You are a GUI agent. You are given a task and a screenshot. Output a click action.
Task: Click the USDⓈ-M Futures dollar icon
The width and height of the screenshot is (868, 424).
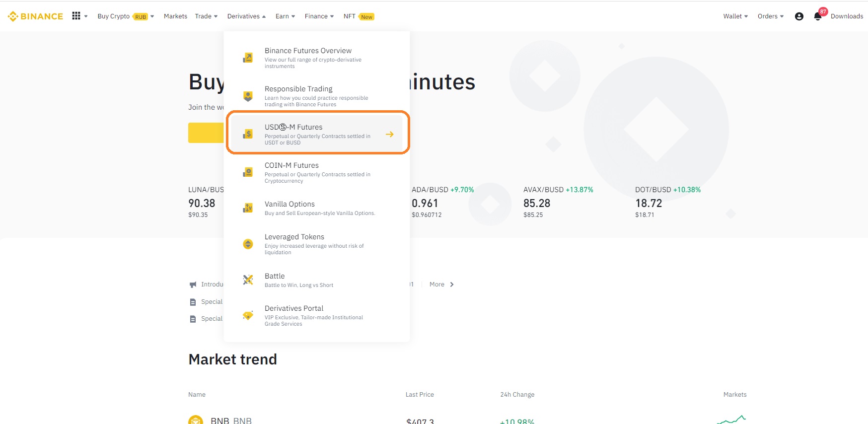(248, 134)
